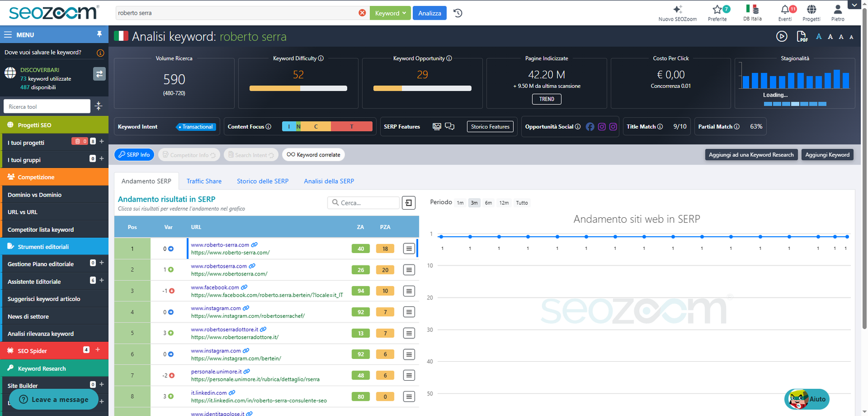This screenshot has height=416, width=868.
Task: Export SERP results table icon
Action: (409, 203)
